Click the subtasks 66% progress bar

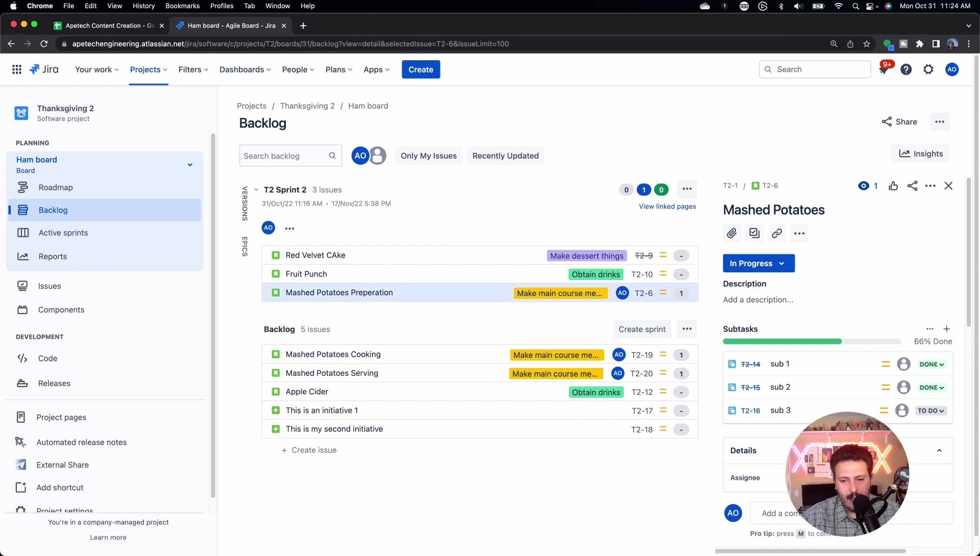pyautogui.click(x=812, y=342)
